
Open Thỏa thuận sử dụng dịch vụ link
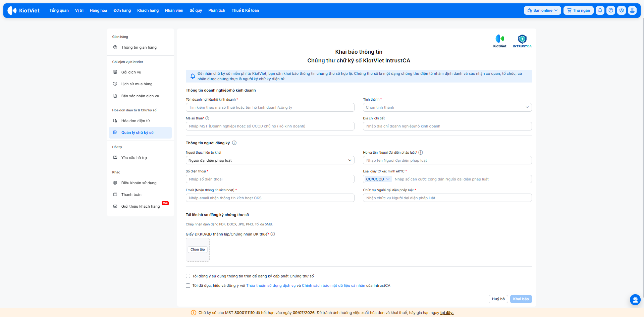[x=271, y=286]
